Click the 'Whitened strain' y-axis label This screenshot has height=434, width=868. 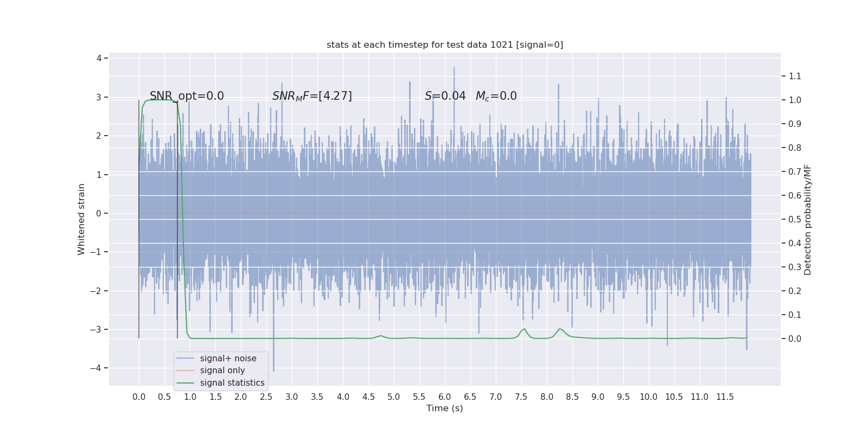[81, 219]
